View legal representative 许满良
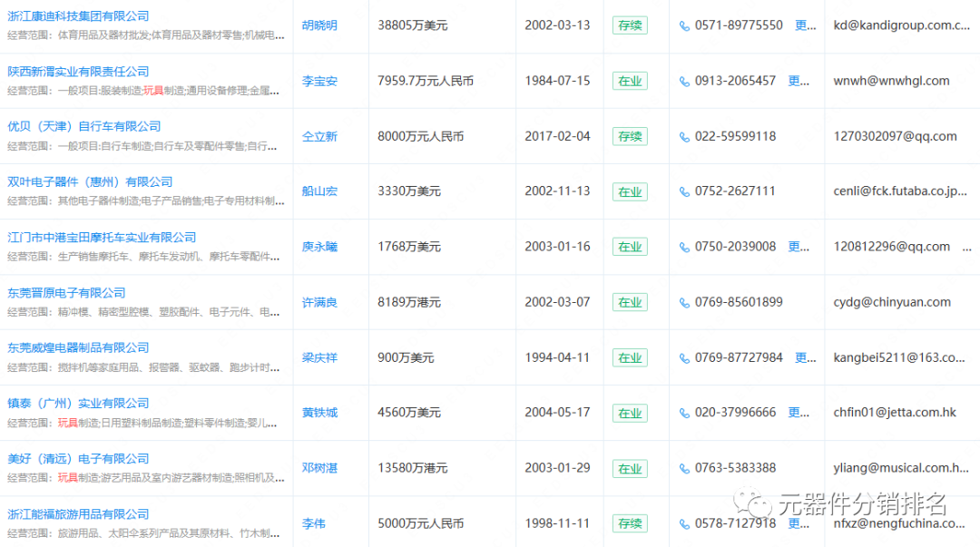The image size is (980, 547). click(x=319, y=303)
